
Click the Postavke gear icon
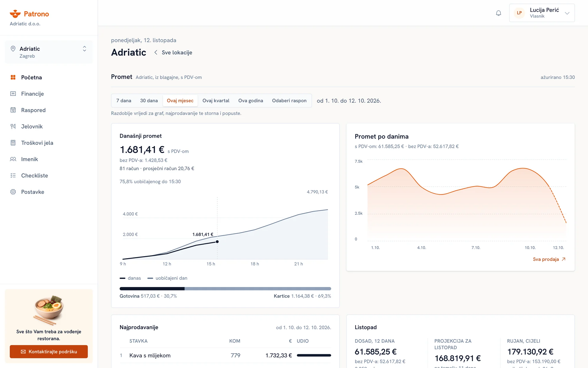[13, 192]
